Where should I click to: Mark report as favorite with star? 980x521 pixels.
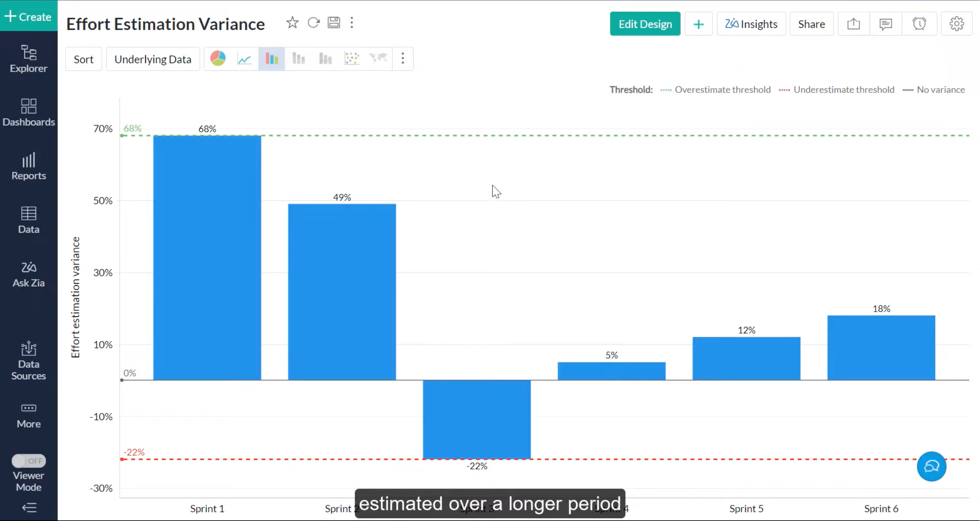292,23
